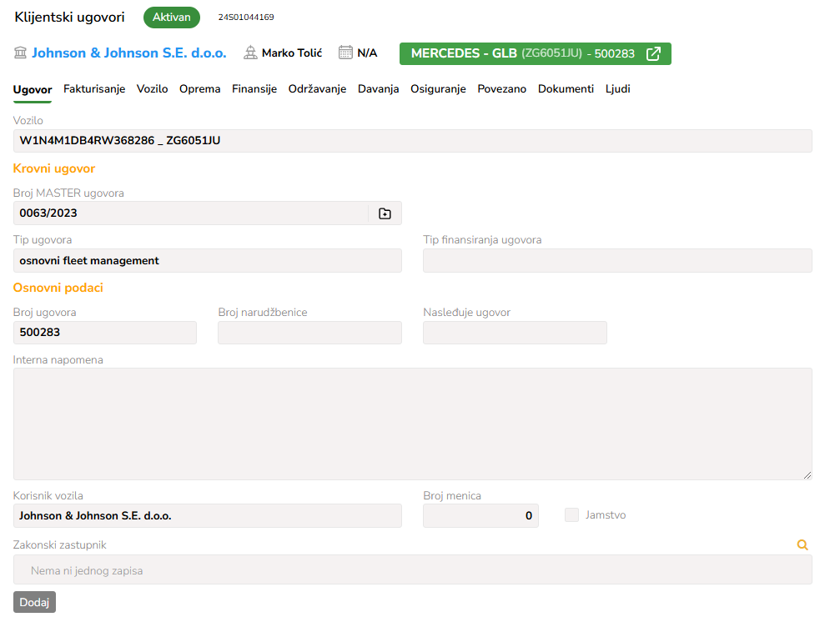The height and width of the screenshot is (622, 840).
Task: Click the resize handle of Interna napomena
Action: coord(807,474)
